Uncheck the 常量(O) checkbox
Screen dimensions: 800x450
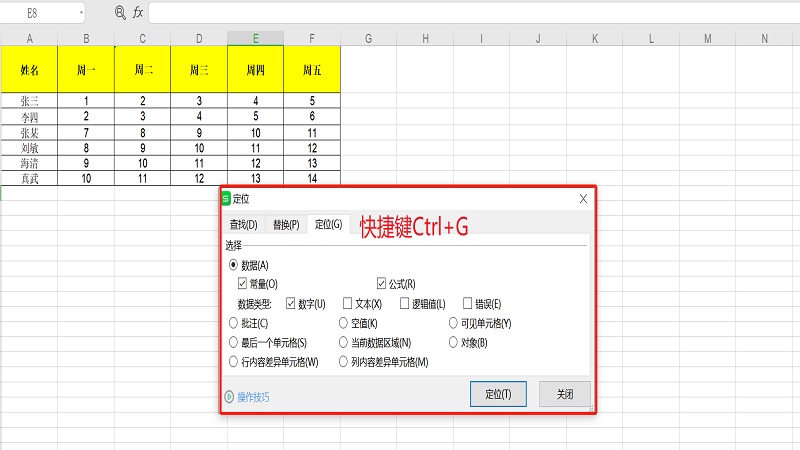click(x=242, y=284)
